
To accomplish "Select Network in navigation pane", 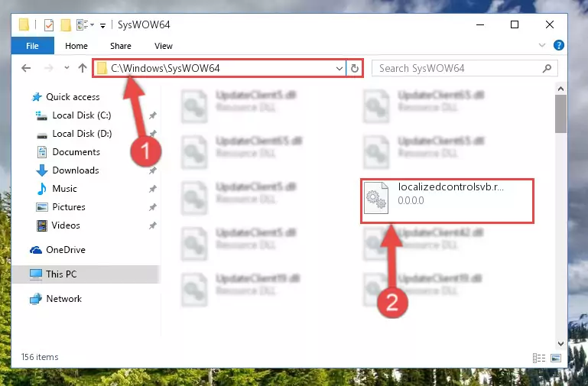I will pos(63,299).
